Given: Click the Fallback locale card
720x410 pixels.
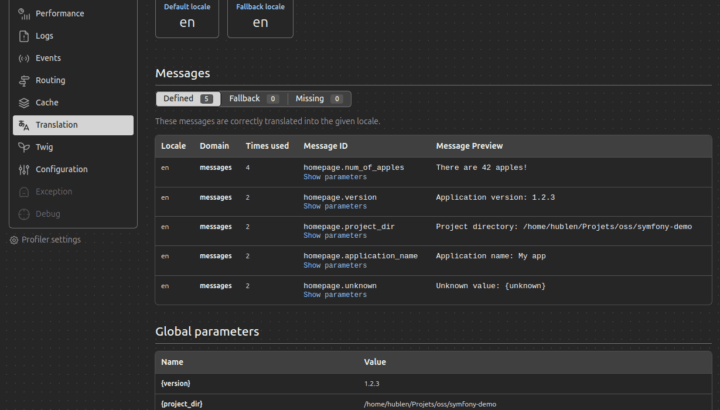Looking at the screenshot, I should pos(260,17).
